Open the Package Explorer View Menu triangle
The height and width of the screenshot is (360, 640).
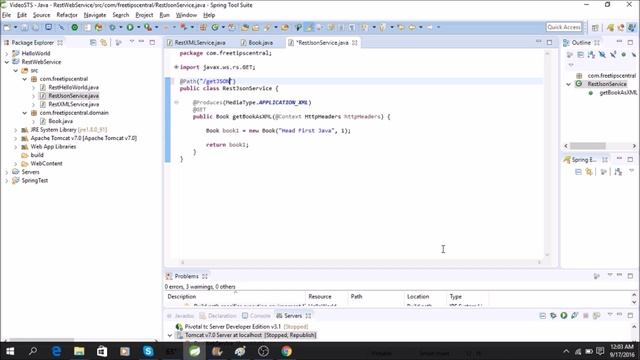click(131, 42)
